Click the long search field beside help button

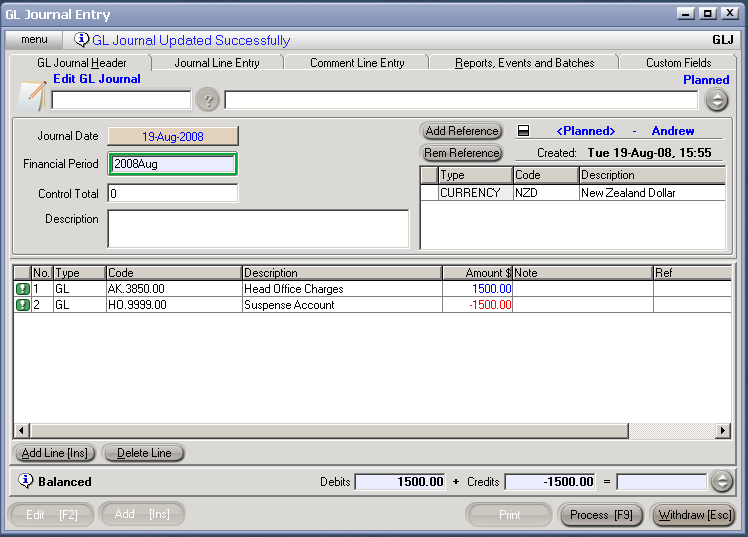coord(461,100)
